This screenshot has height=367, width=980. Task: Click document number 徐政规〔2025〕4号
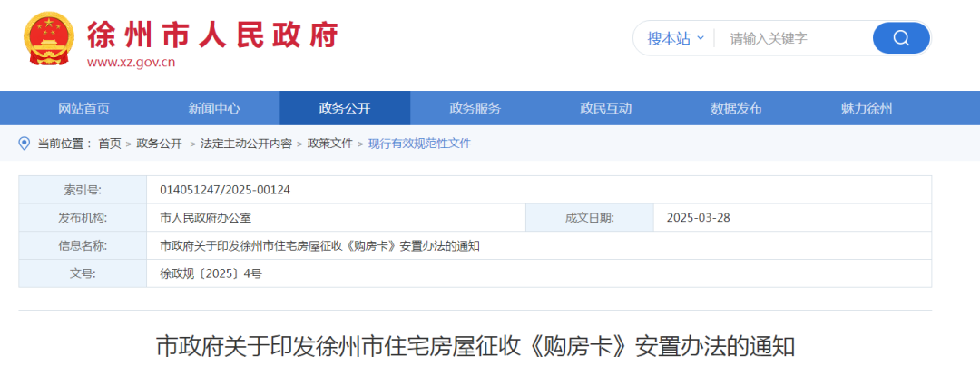click(x=211, y=273)
